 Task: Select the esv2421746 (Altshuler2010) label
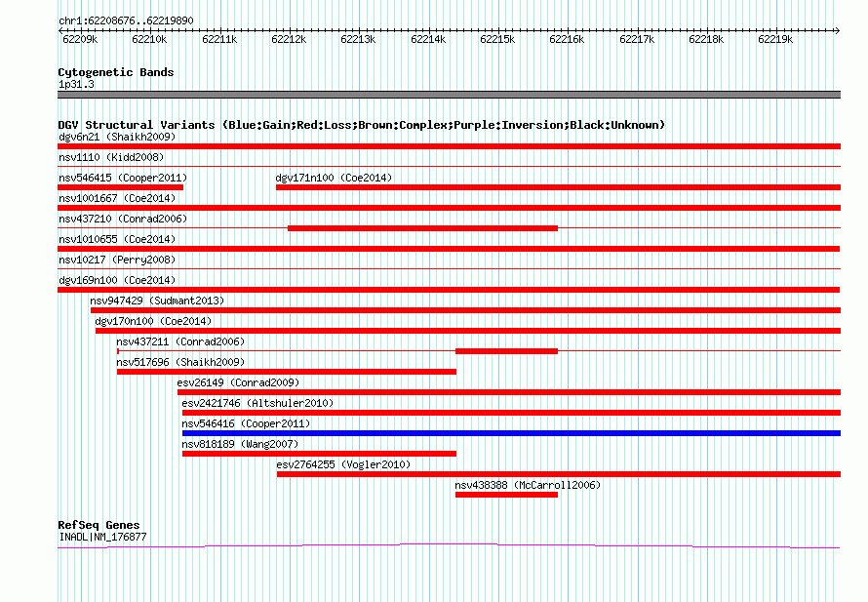258,403
